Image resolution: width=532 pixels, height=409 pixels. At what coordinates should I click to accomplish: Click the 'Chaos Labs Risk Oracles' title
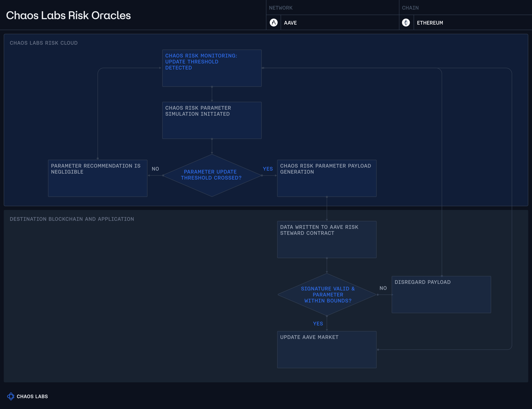pyautogui.click(x=68, y=15)
